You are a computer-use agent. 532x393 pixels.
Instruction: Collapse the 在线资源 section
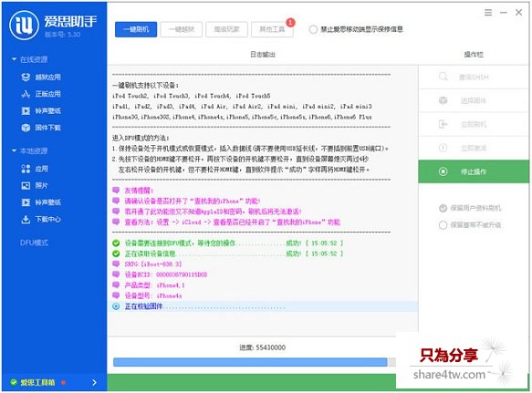tap(15, 59)
